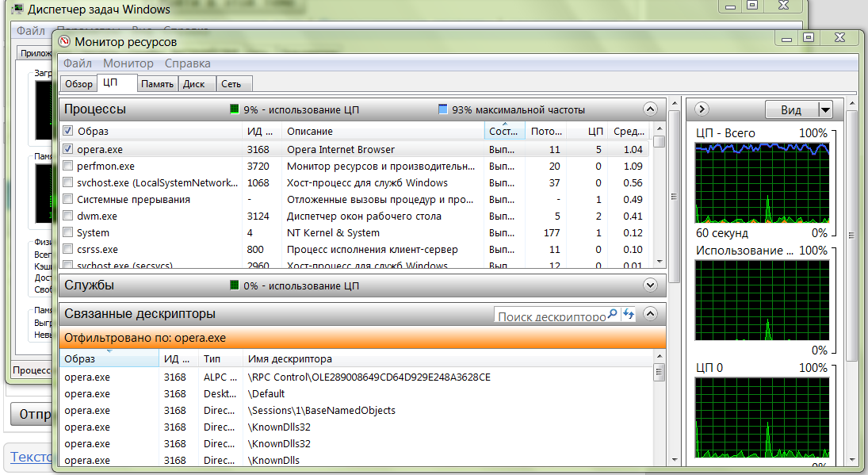
Task: Click the Task Manager window title icon
Action: click(17, 10)
